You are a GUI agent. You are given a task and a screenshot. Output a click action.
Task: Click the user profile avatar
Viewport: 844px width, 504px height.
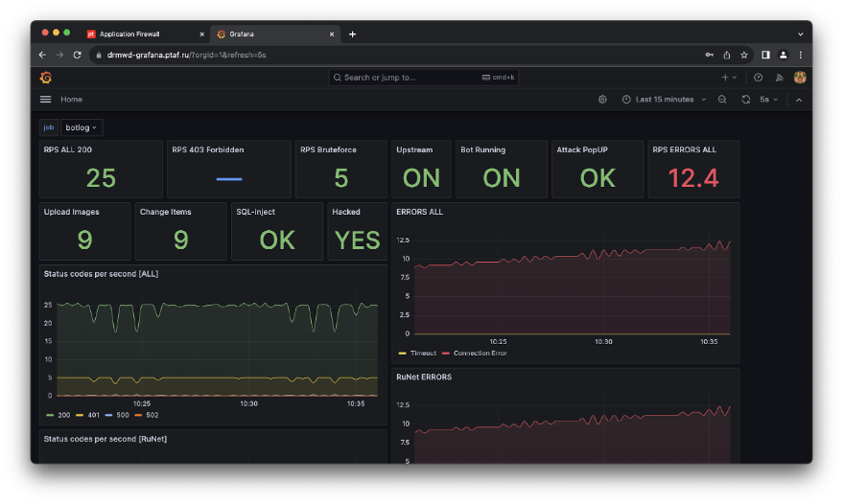pyautogui.click(x=799, y=78)
